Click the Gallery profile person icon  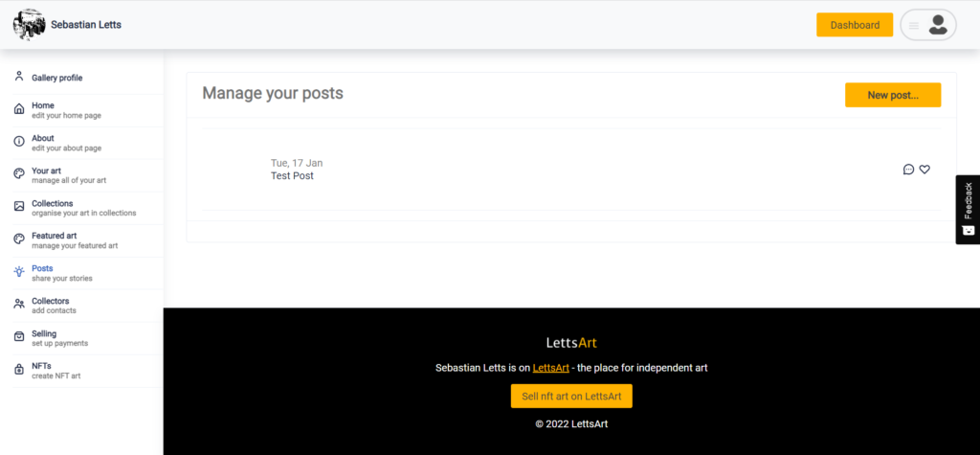(x=19, y=77)
